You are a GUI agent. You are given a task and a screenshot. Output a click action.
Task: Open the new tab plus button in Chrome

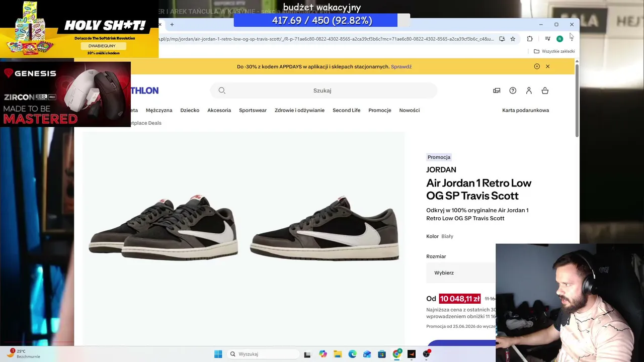[x=172, y=24]
